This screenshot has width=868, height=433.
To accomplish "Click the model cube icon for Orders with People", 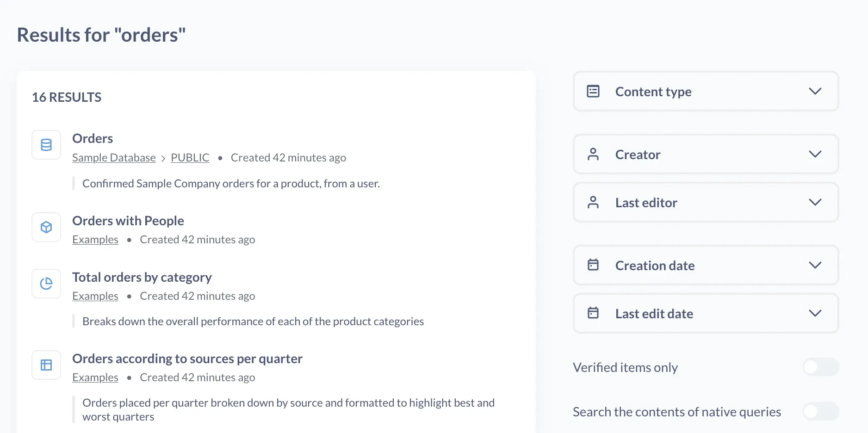I will click(46, 227).
